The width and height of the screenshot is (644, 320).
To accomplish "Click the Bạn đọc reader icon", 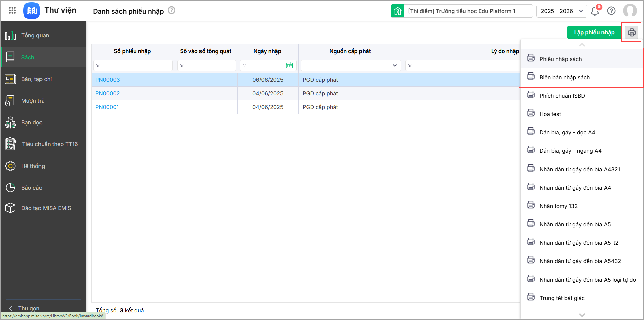I will point(10,122).
